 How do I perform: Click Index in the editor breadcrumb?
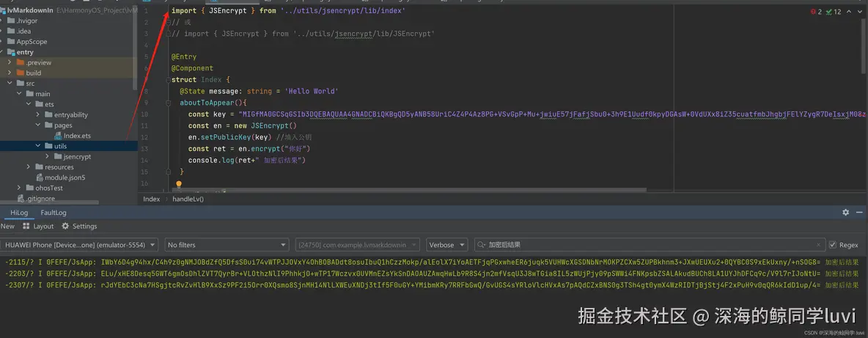click(151, 199)
